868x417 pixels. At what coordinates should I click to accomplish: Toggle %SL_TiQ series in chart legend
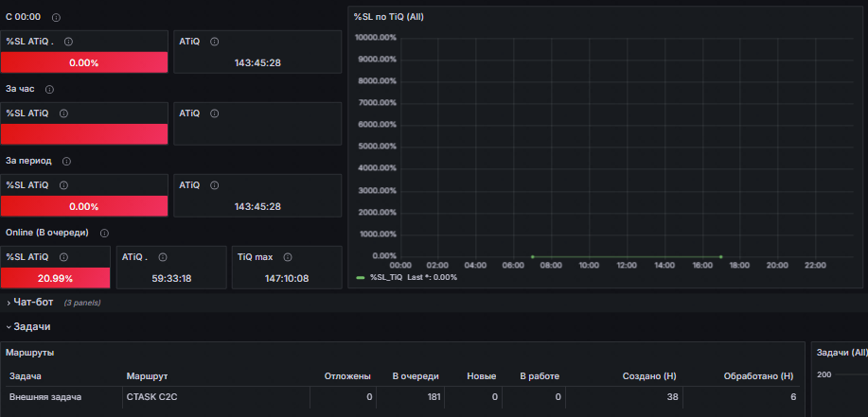386,277
